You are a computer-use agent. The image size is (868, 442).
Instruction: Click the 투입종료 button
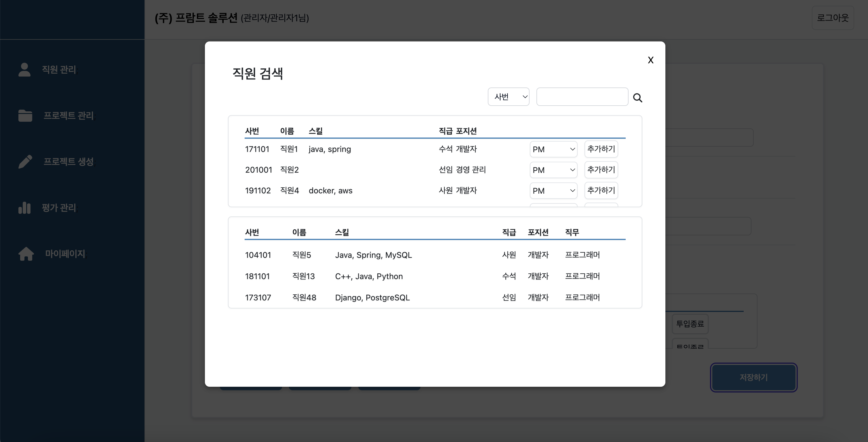pos(690,324)
